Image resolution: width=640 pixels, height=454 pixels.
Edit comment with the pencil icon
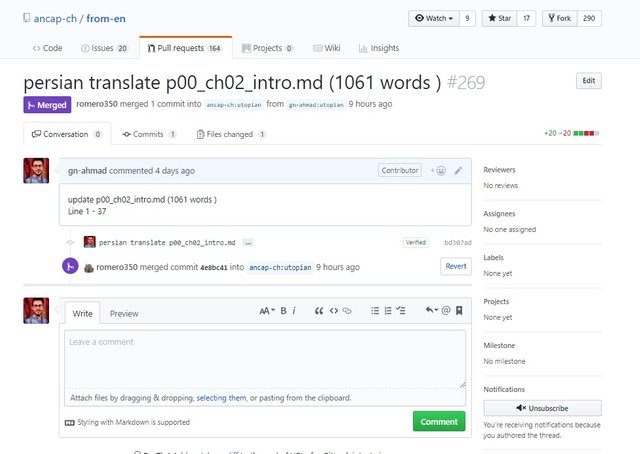click(x=458, y=171)
